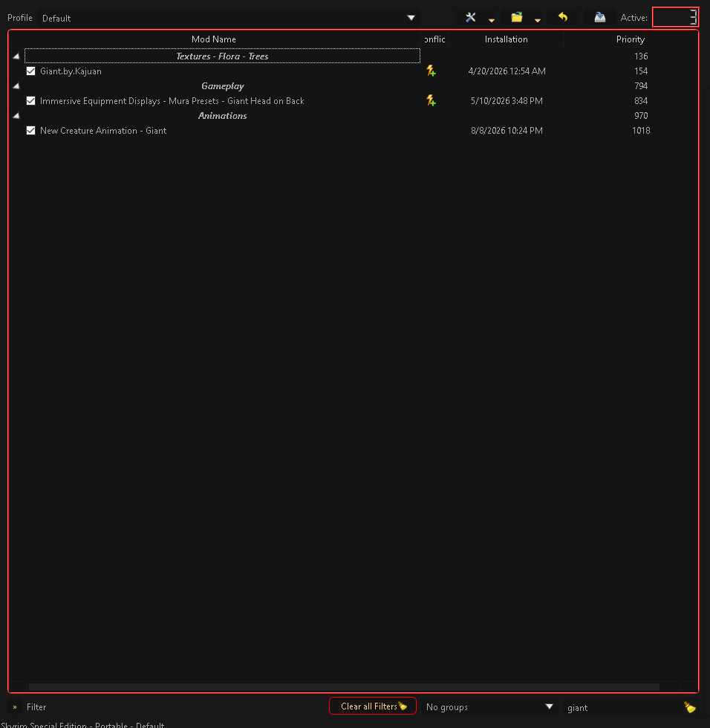Select the Textures - Flora - Trees separator row
Image resolution: width=710 pixels, height=728 pixels.
click(x=222, y=56)
